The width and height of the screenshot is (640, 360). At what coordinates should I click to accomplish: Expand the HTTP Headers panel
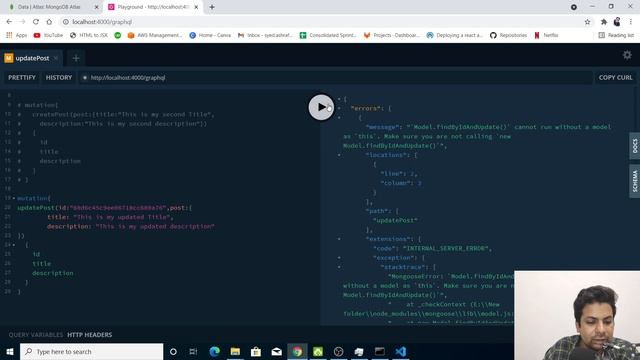(89, 335)
